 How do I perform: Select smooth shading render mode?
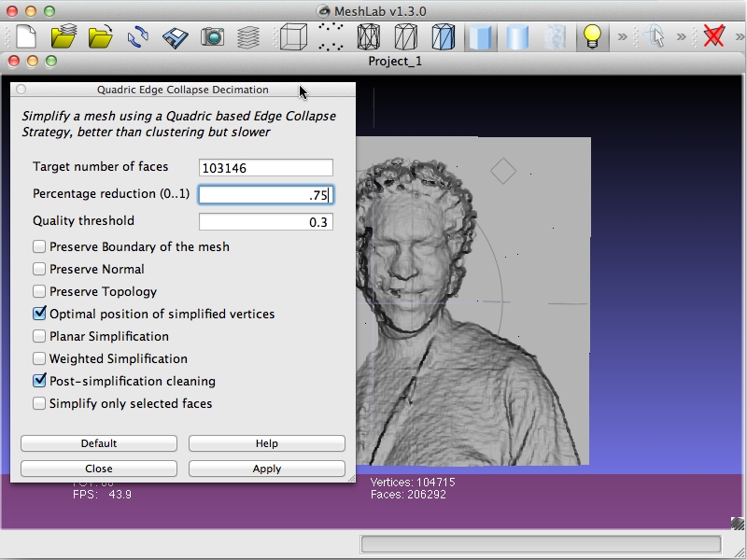[517, 36]
